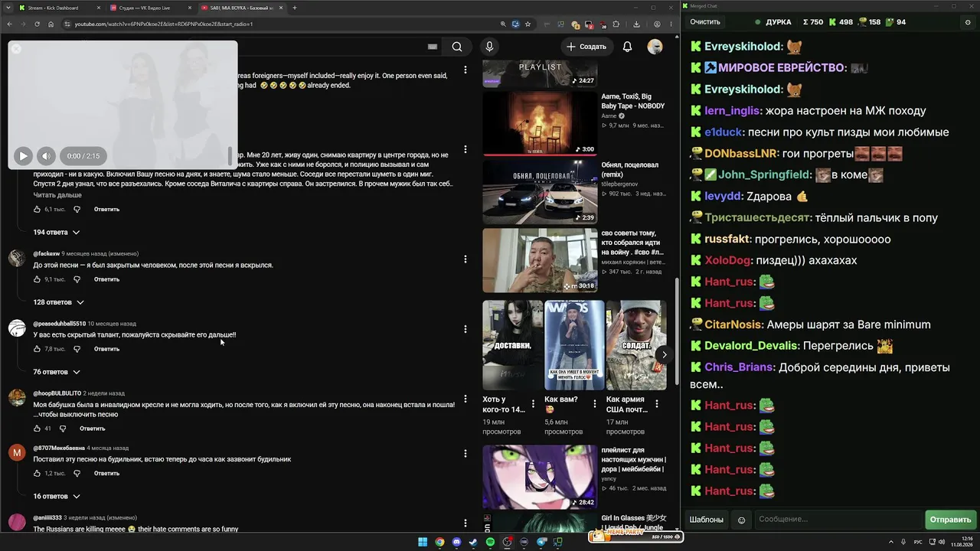Open the browser home page

click(x=51, y=24)
